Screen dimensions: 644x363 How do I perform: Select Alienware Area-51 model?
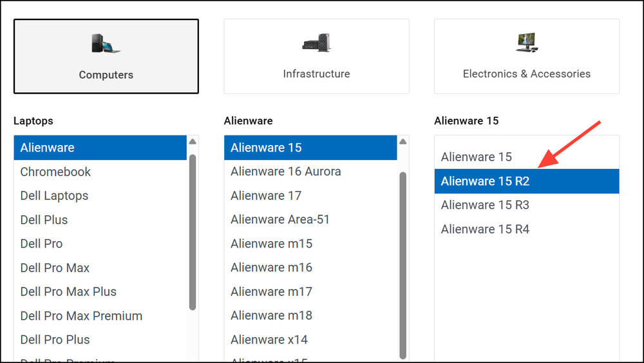(310, 219)
